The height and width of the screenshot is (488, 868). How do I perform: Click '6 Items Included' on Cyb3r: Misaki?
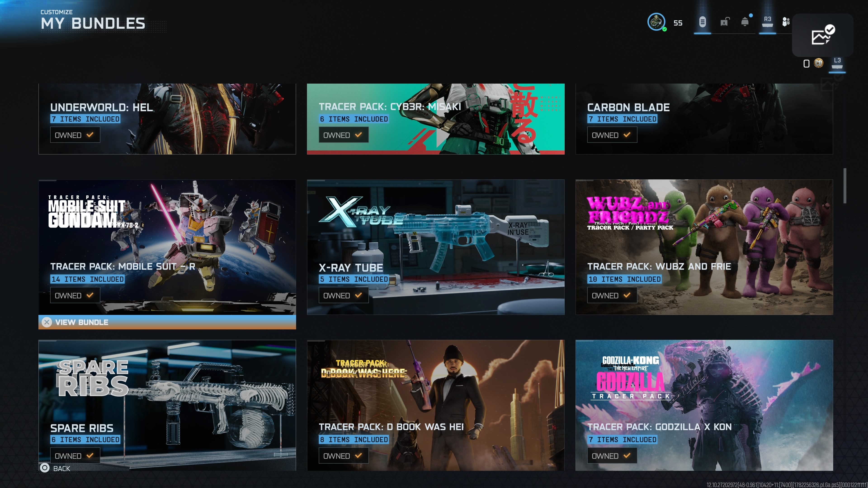[354, 119]
